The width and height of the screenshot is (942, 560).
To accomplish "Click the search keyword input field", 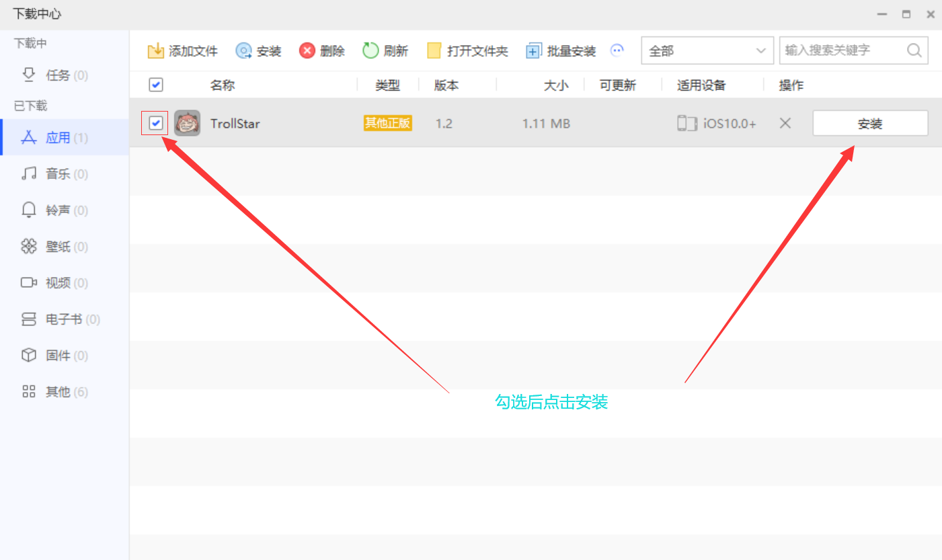I will [x=842, y=50].
